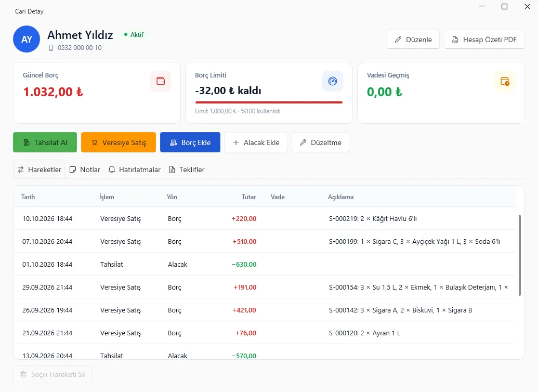
Task: Click the +510,00 amount cell
Action: (x=244, y=242)
